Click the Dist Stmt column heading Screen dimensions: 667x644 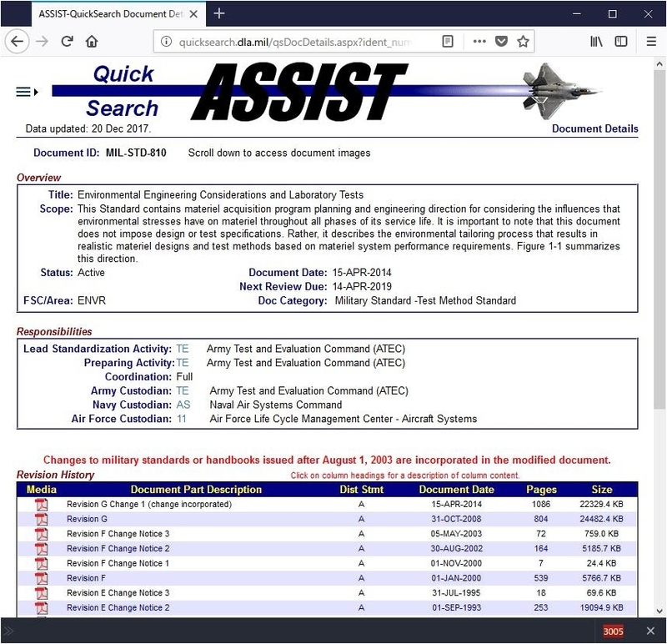[362, 490]
